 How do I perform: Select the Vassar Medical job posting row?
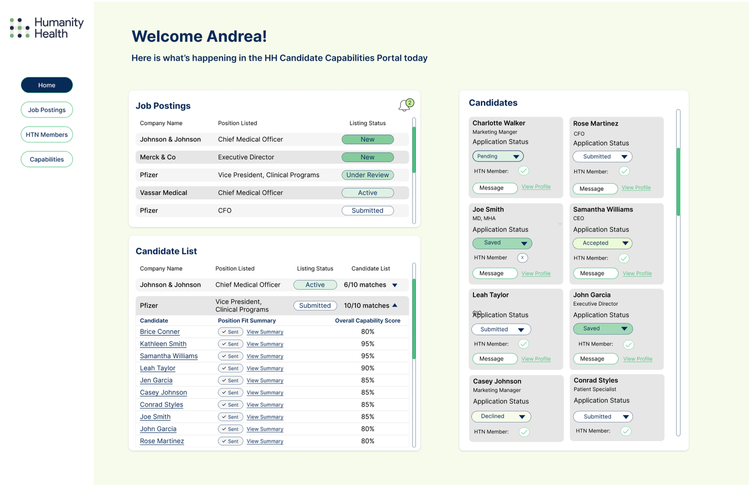coord(272,193)
